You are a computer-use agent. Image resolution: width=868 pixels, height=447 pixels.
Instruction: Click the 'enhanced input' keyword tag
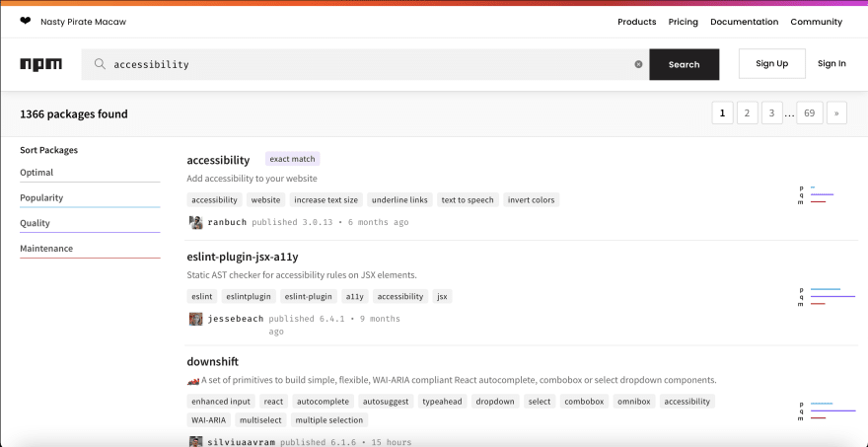[221, 401]
